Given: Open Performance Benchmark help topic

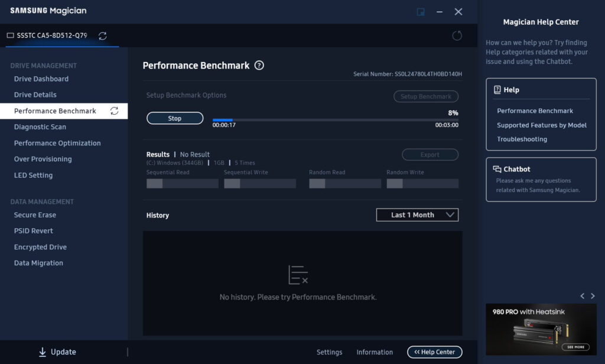Looking at the screenshot, I should click(535, 110).
